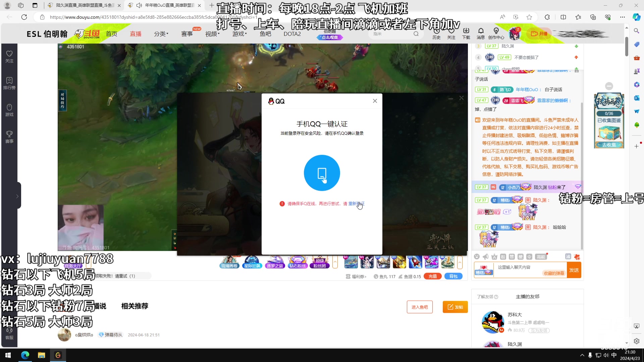
Task: Click the browser address bar URL
Action: tap(154, 17)
